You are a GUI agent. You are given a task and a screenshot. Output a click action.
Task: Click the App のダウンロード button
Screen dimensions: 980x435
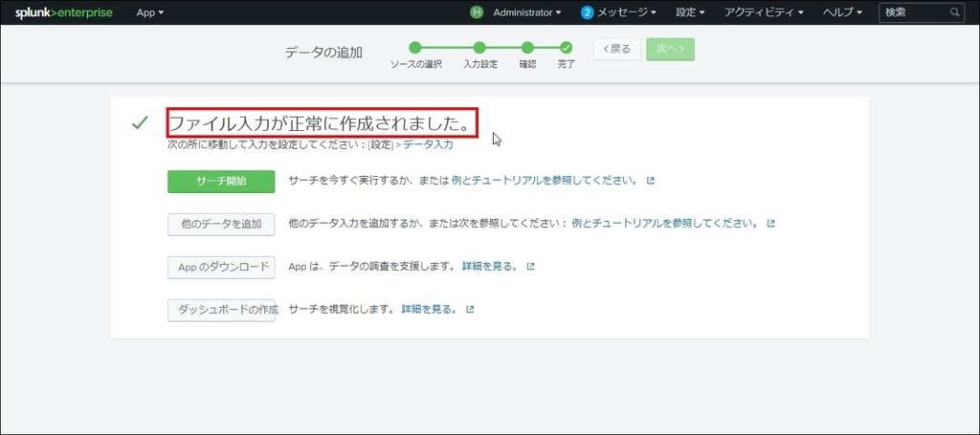pyautogui.click(x=221, y=267)
